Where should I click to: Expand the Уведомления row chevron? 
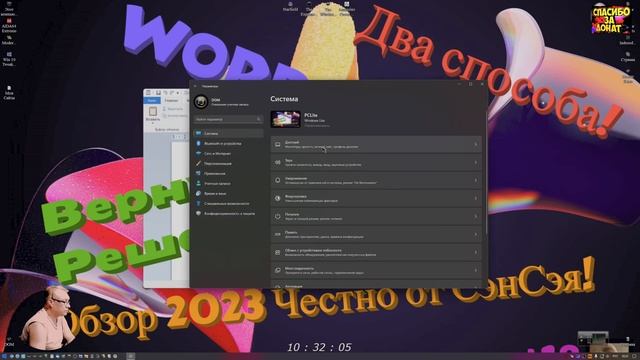coord(476,180)
